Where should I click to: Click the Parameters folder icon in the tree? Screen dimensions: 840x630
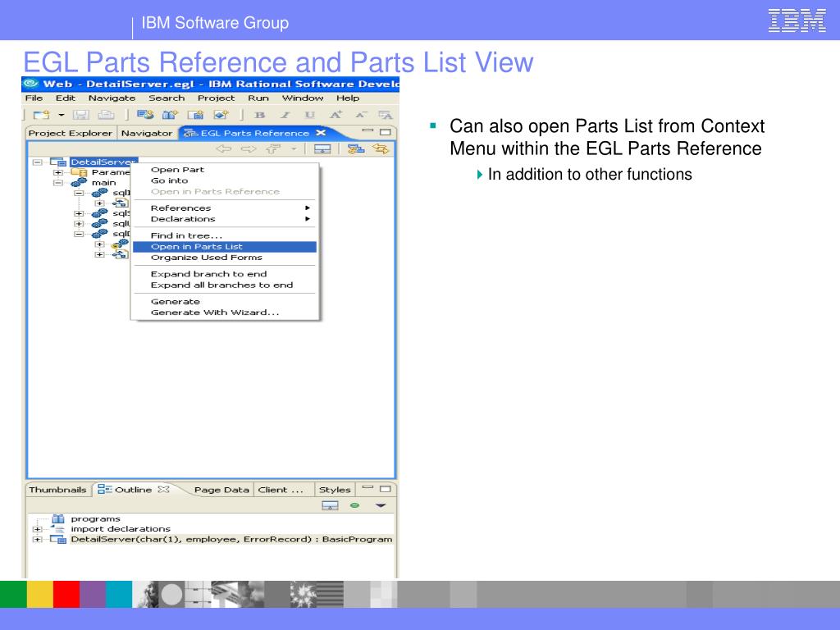click(x=79, y=172)
